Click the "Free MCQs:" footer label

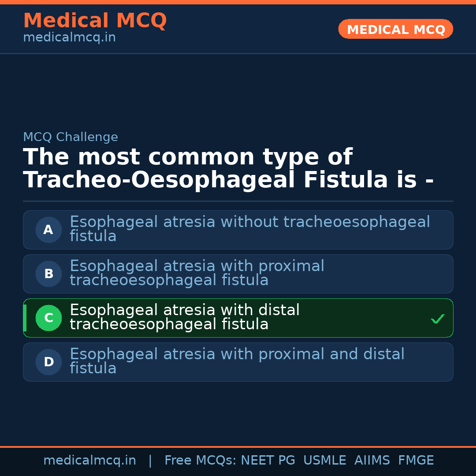coord(200,461)
